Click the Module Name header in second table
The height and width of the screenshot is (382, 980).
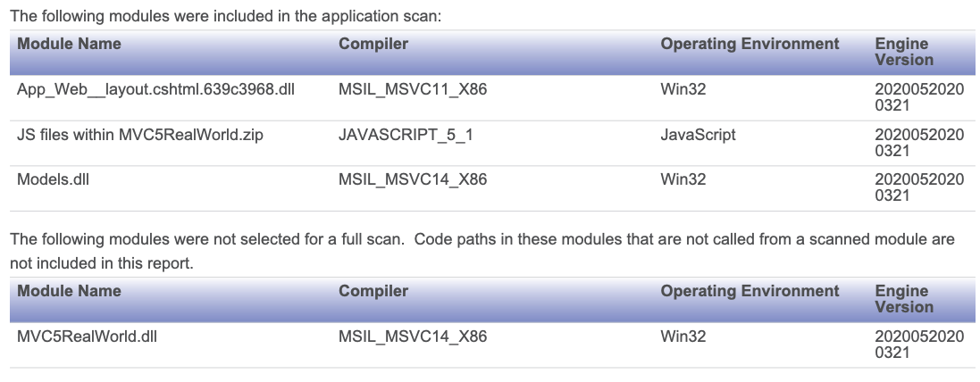click(x=69, y=291)
